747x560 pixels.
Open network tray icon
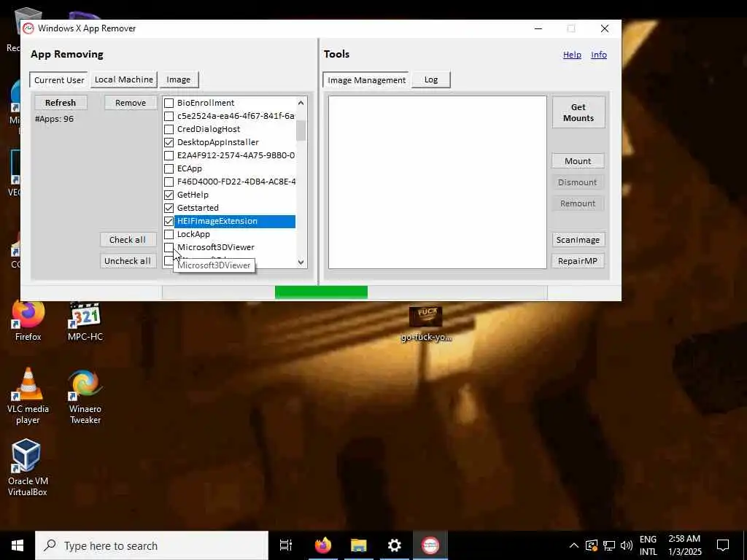click(609, 545)
